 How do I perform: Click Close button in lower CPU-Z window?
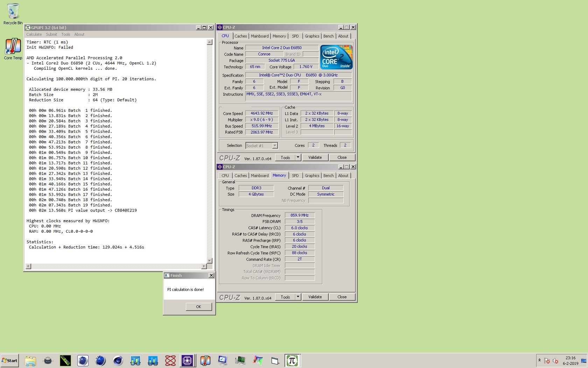342,297
